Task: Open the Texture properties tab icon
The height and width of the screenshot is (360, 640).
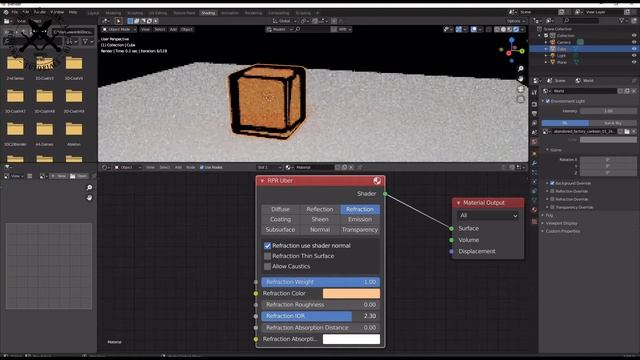Action: click(x=534, y=222)
